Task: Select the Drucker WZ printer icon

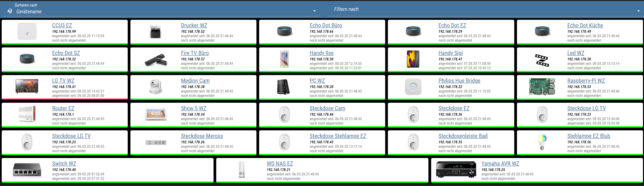Action: [156, 31]
